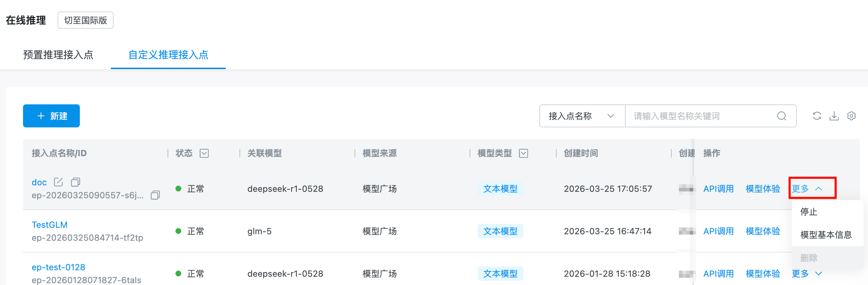Open table column settings gear
Image resolution: width=868 pixels, height=285 pixels.
tap(851, 116)
